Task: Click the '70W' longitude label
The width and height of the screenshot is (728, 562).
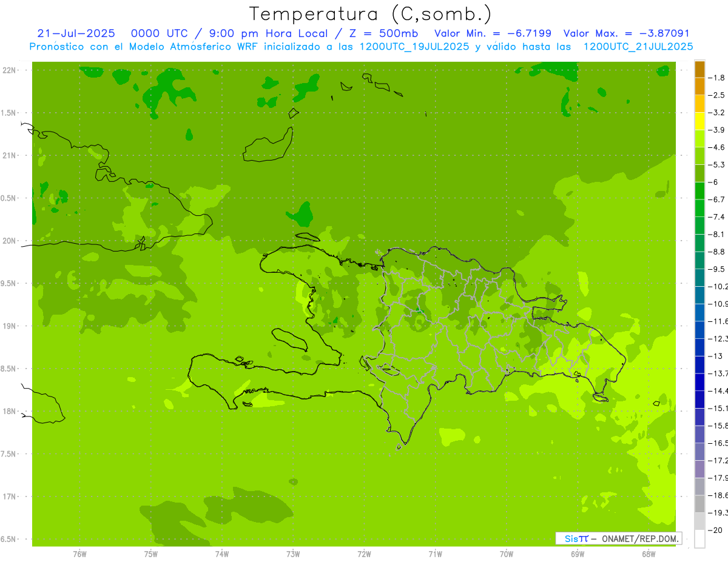Action: pyautogui.click(x=506, y=554)
